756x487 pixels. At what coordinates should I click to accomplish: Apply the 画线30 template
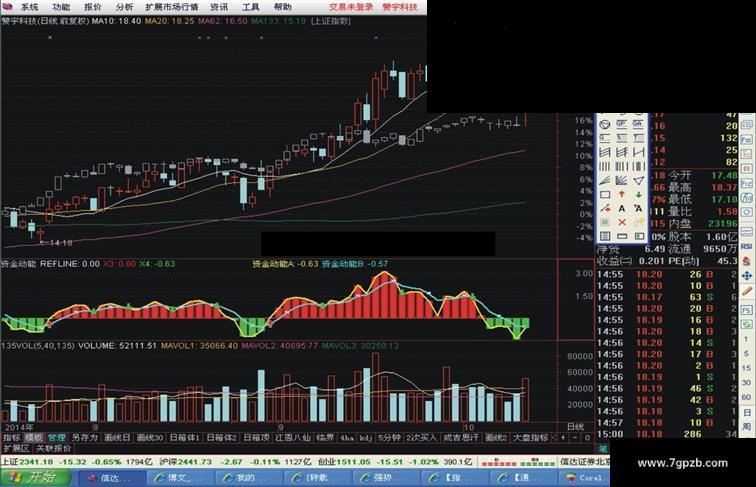(x=149, y=437)
